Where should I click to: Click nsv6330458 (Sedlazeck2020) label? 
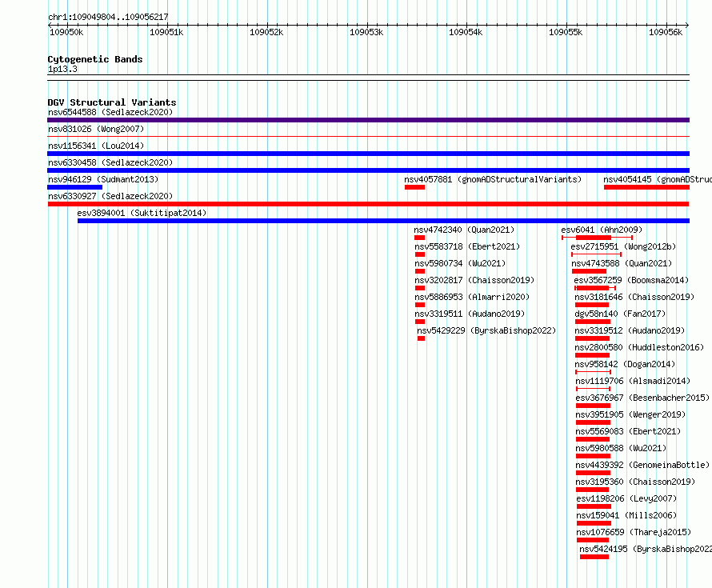(110, 162)
